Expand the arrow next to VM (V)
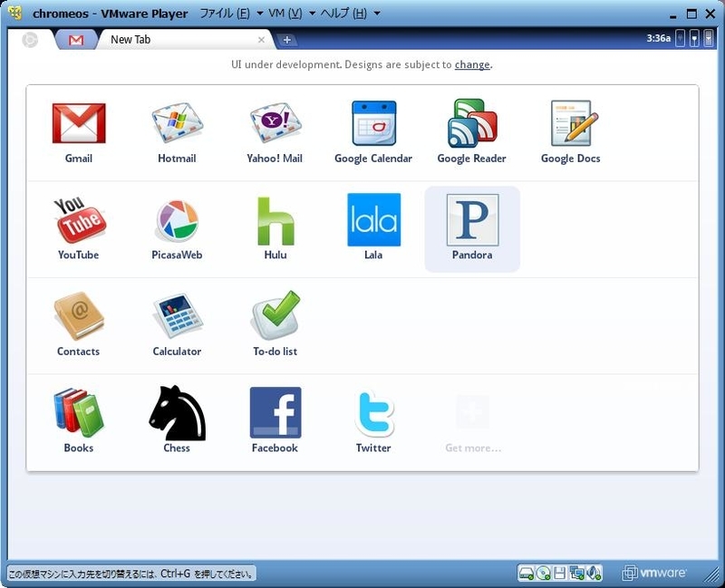Viewport: 725px width, 588px height. (312, 14)
